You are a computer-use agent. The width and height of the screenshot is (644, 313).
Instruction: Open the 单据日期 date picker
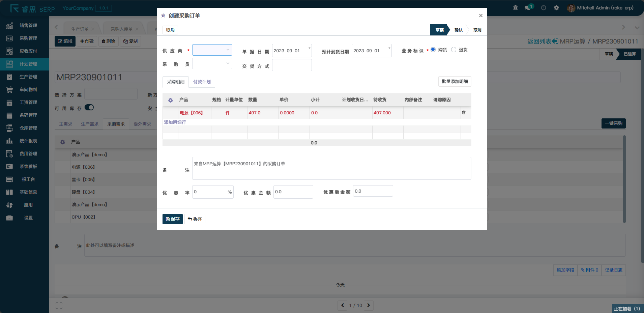coord(292,51)
